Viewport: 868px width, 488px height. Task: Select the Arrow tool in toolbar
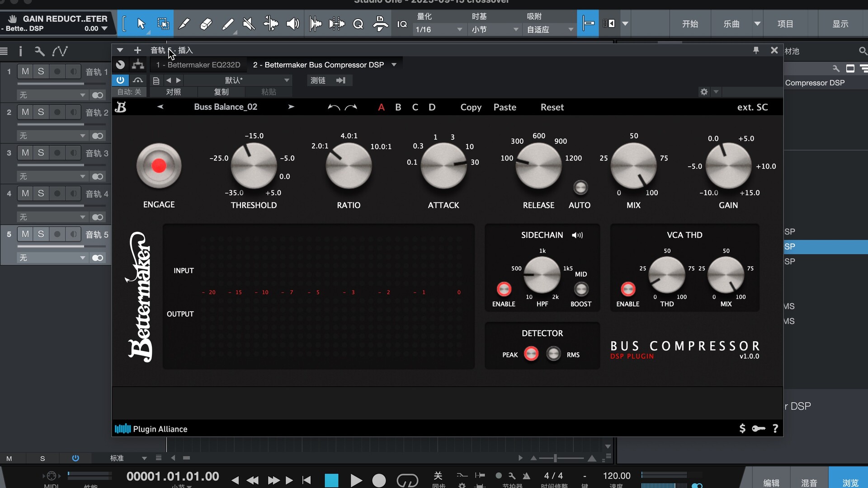141,23
